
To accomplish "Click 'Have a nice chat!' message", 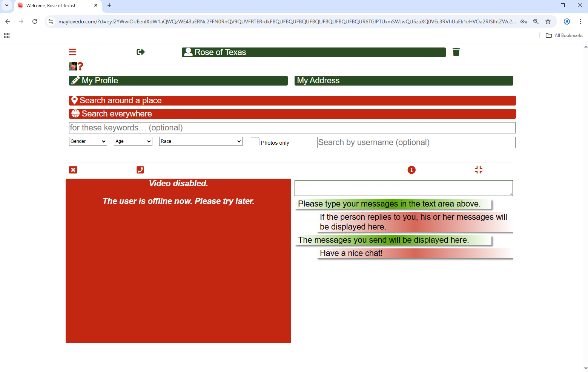I will (x=416, y=253).
